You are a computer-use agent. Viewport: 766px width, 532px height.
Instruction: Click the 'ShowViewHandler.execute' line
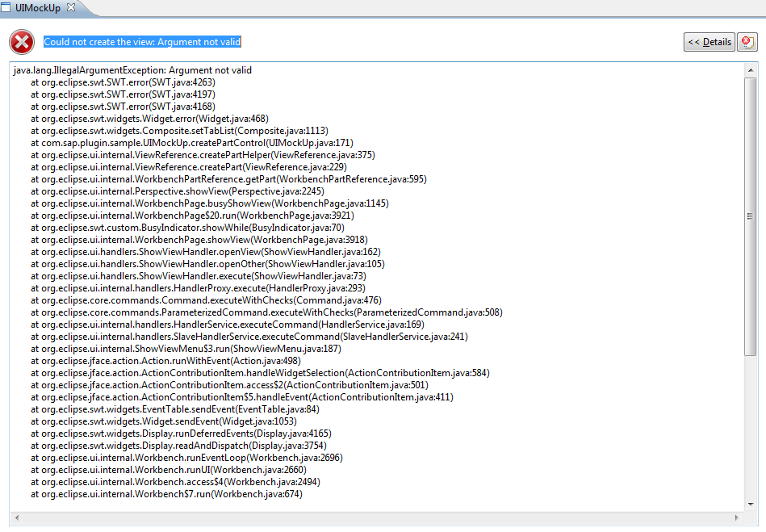click(x=199, y=276)
